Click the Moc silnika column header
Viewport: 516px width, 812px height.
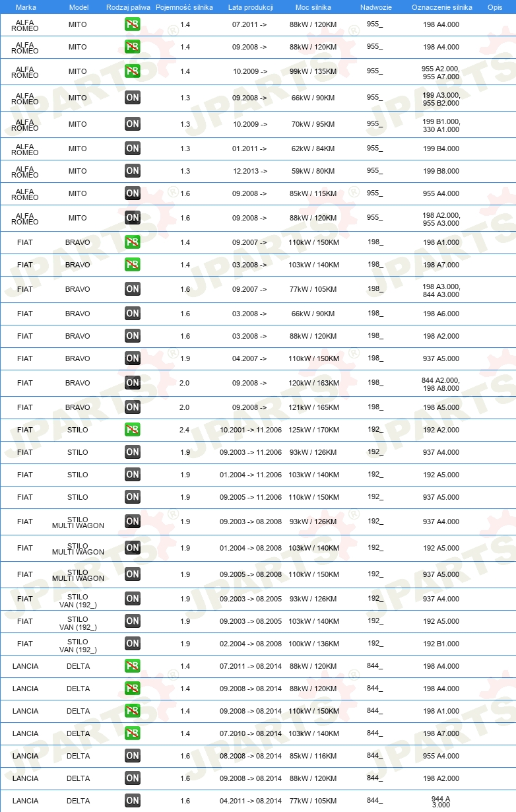(313, 7)
